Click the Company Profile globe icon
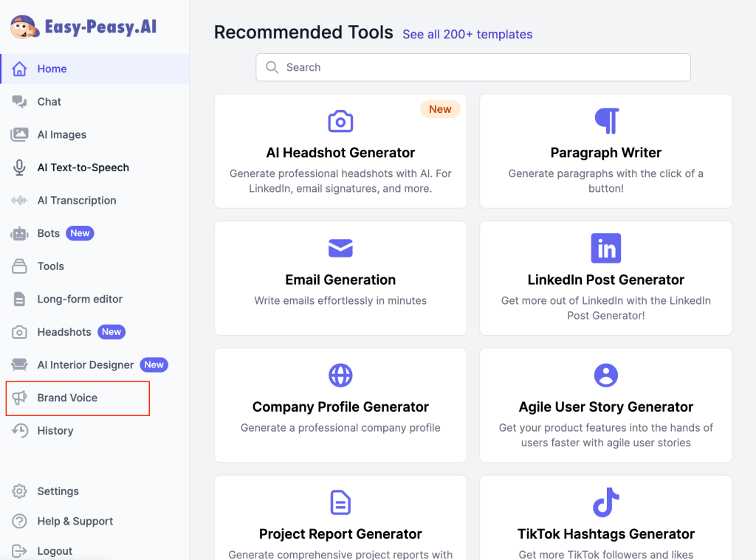Image resolution: width=756 pixels, height=560 pixels. pos(340,376)
